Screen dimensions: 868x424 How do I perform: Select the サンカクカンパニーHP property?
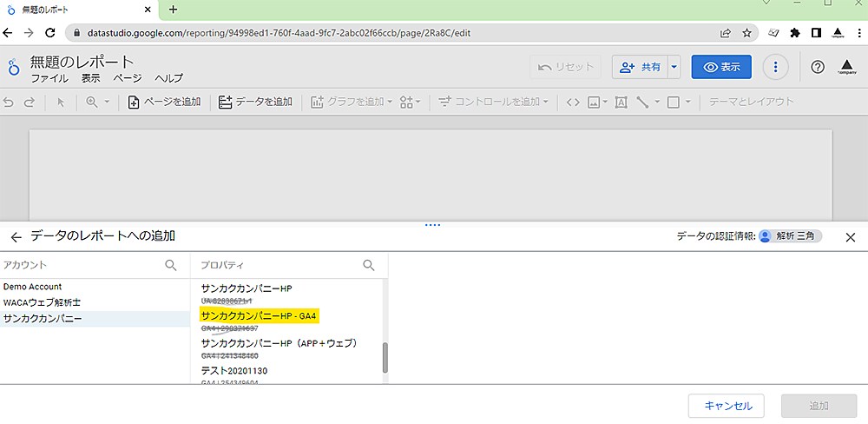click(x=247, y=288)
